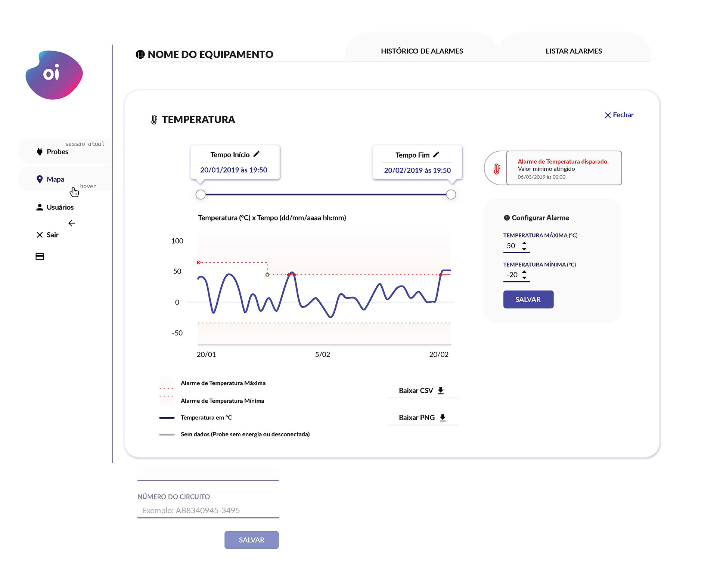
Task: Open the Histórico de Alarmes tab
Action: click(x=422, y=51)
